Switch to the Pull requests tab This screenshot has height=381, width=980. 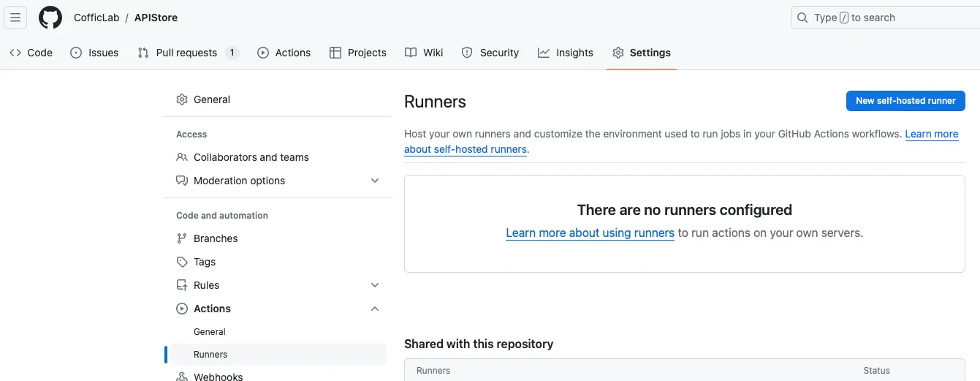click(186, 53)
